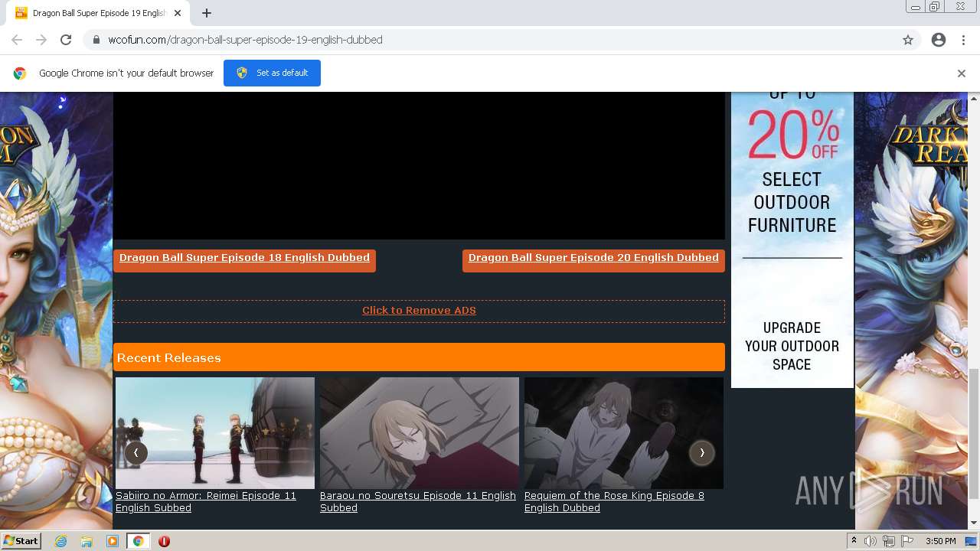Click the Chrome taskbar icon
This screenshot has height=551, width=980.
click(138, 541)
